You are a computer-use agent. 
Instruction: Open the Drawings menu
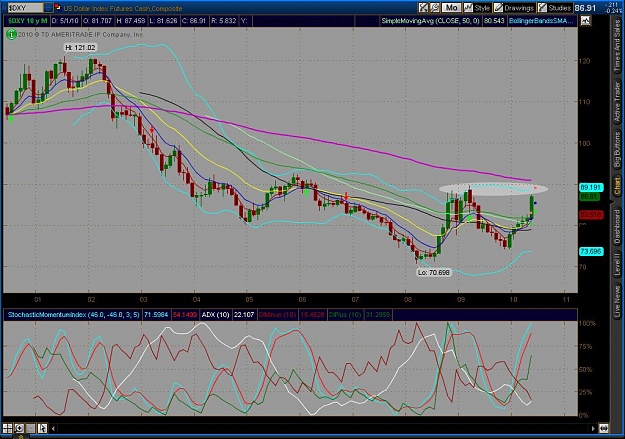pyautogui.click(x=514, y=8)
